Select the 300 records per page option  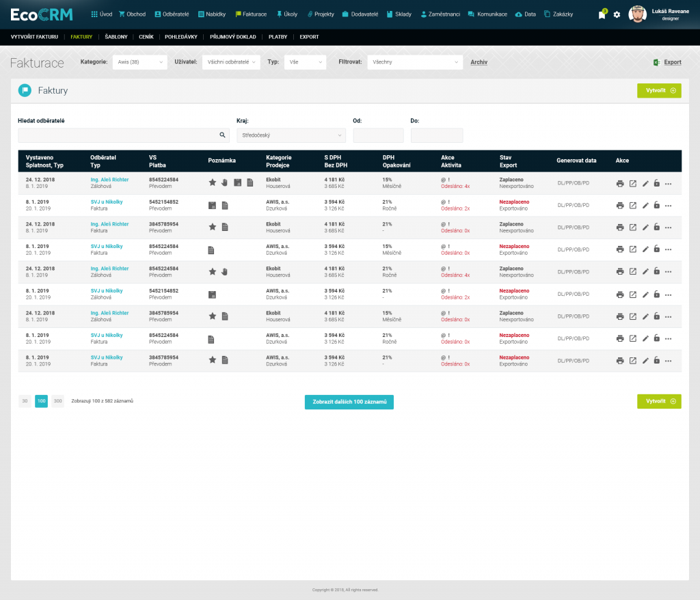(x=57, y=401)
